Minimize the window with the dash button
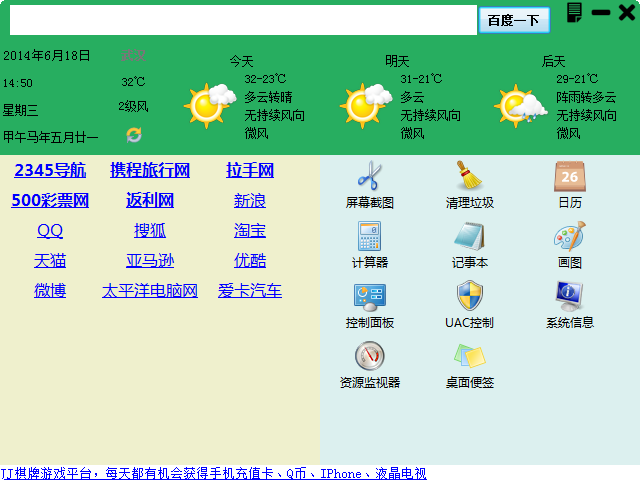Image resolution: width=640 pixels, height=480 pixels. [x=601, y=13]
